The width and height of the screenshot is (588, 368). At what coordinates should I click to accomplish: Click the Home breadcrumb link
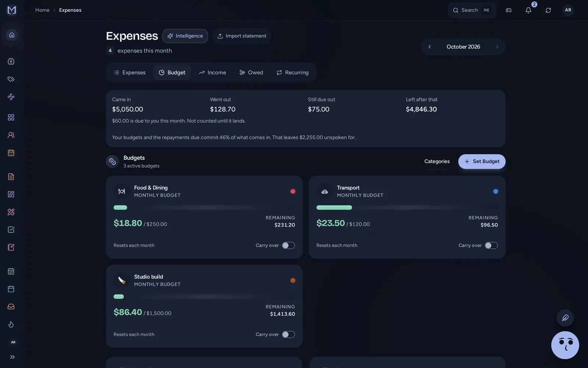point(42,10)
